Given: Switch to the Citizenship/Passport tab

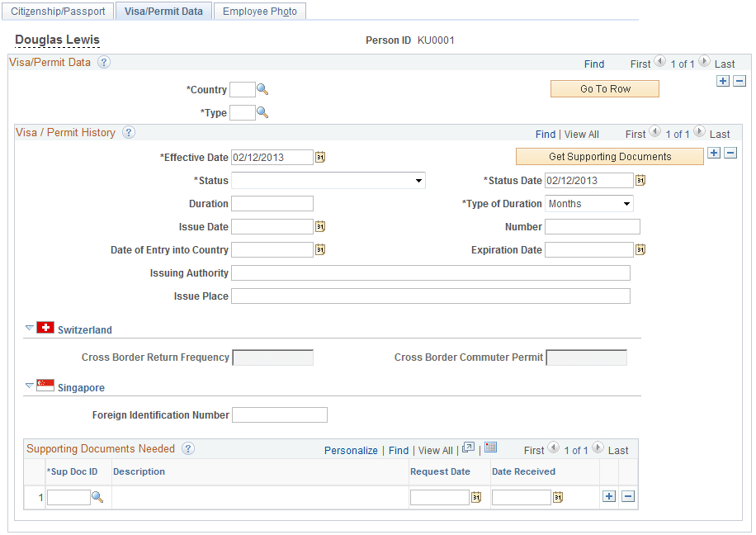Looking at the screenshot, I should click(57, 11).
